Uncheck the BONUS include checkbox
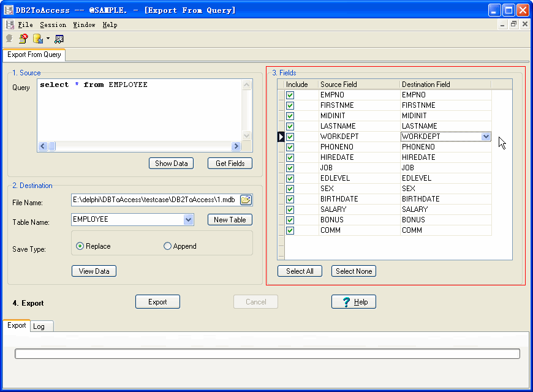Image resolution: width=533 pixels, height=392 pixels. tap(290, 220)
